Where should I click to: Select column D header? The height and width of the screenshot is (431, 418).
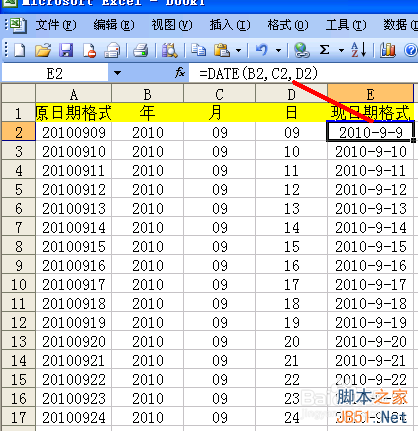[x=291, y=93]
